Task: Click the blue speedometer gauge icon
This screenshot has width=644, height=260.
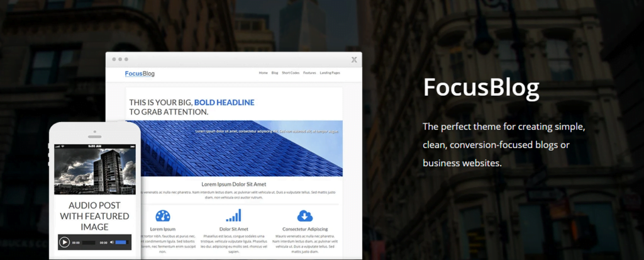Action: tap(163, 215)
